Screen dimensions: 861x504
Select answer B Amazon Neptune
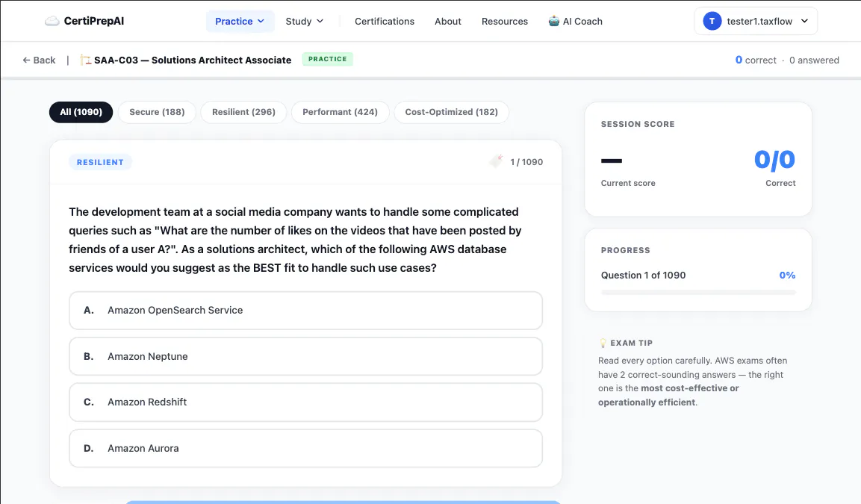pyautogui.click(x=306, y=356)
